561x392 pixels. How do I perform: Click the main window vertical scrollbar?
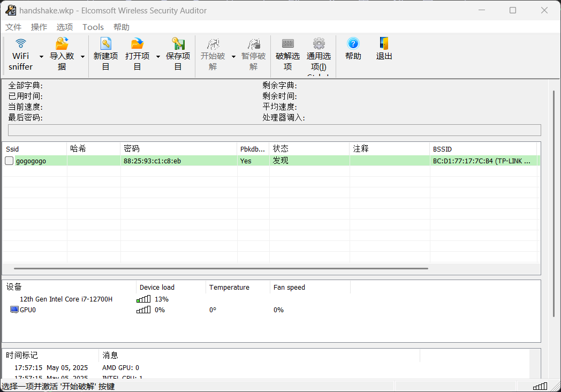coord(554,203)
